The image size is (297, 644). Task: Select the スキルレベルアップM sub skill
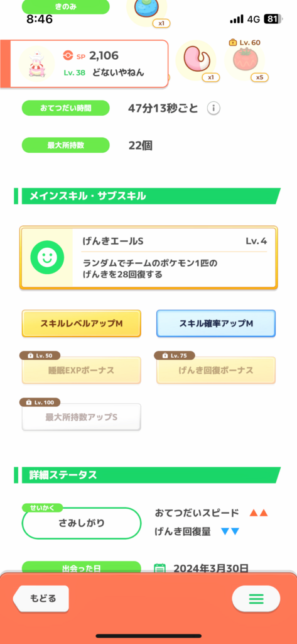pyautogui.click(x=81, y=324)
